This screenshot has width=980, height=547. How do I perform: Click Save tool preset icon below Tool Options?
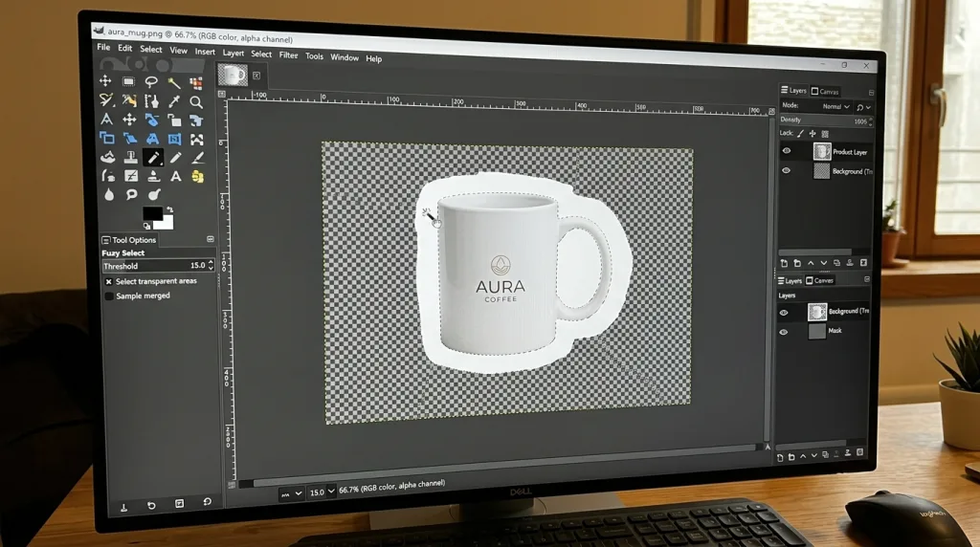pos(123,508)
